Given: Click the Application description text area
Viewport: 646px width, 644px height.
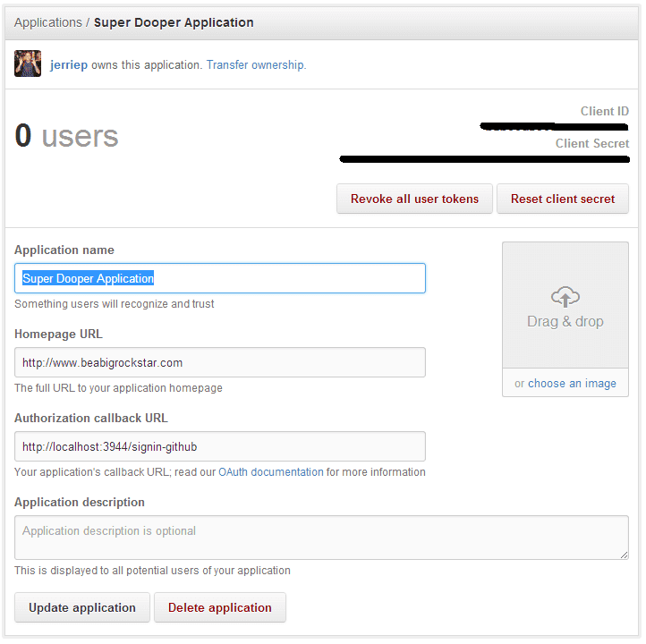Looking at the screenshot, I should 321,537.
